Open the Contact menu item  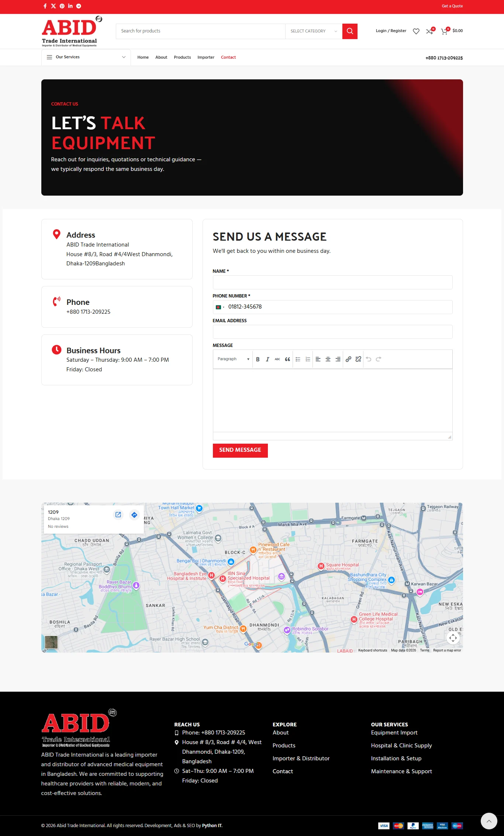click(228, 58)
